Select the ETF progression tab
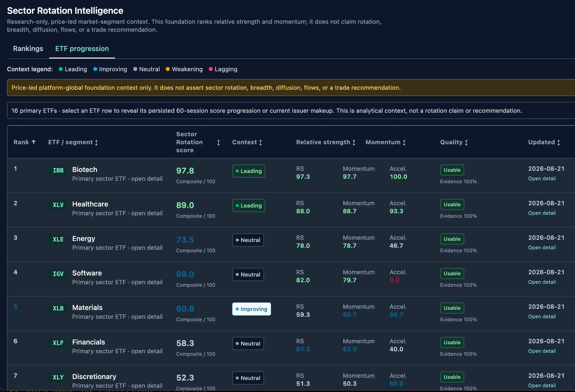This screenshot has height=392, width=575. [x=82, y=48]
